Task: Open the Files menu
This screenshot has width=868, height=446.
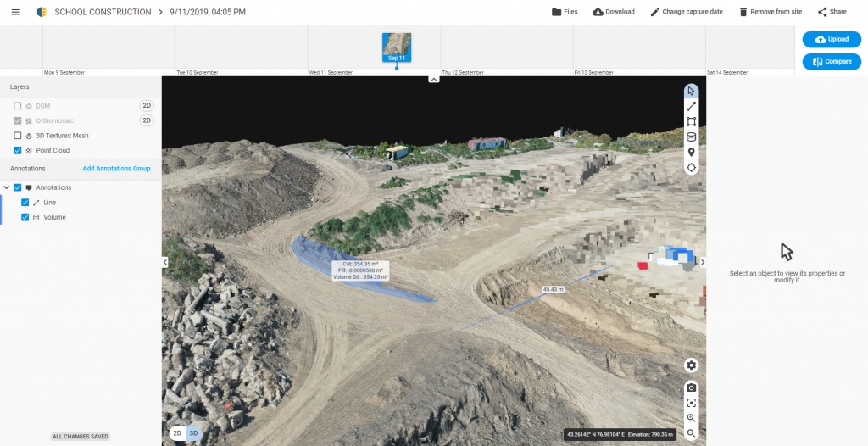Action: coord(564,12)
